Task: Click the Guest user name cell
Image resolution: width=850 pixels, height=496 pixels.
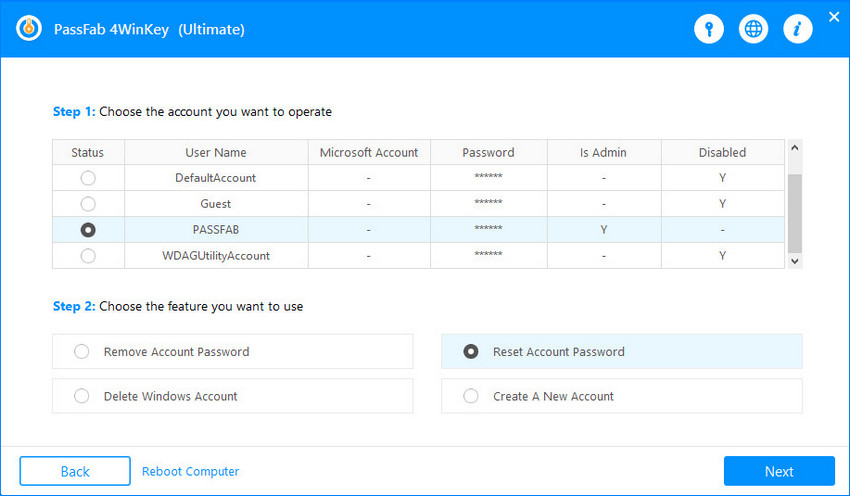Action: pyautogui.click(x=216, y=204)
